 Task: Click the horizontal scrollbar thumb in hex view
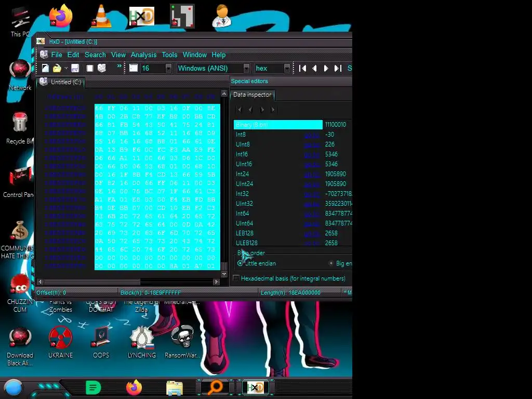tap(92, 282)
